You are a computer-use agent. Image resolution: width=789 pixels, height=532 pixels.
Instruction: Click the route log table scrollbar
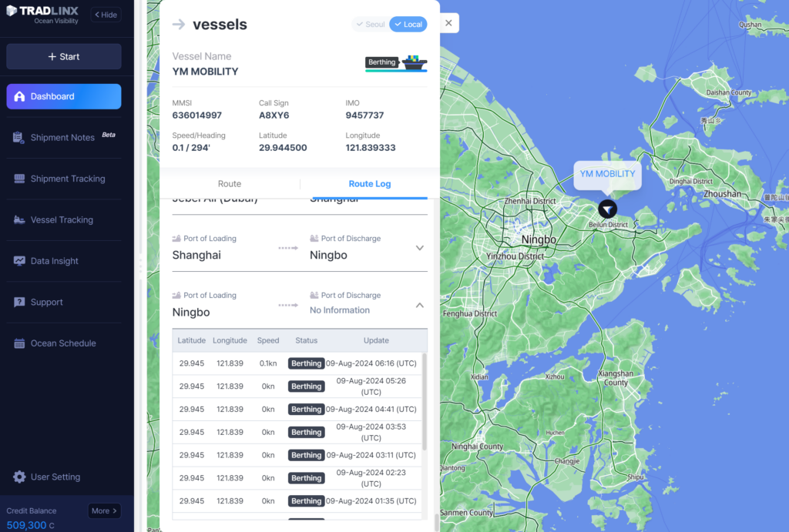(x=425, y=402)
